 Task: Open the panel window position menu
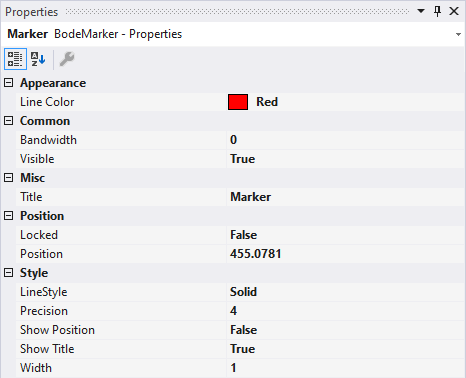(x=421, y=11)
